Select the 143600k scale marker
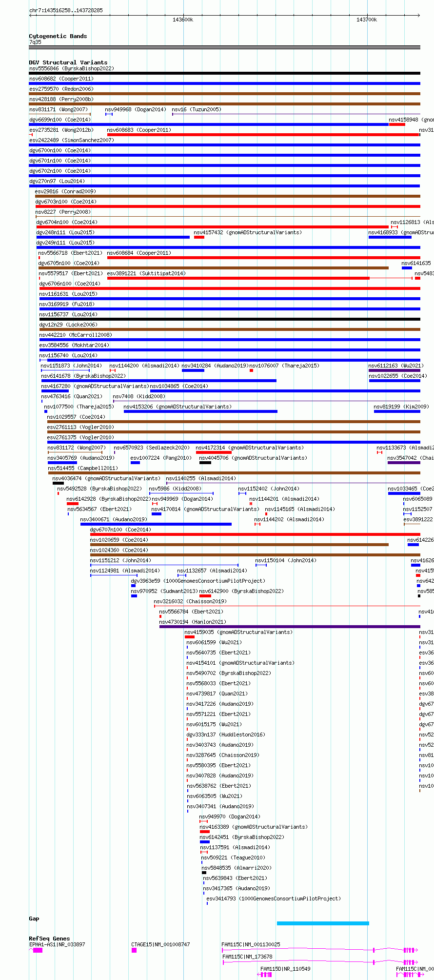 pyautogui.click(x=183, y=20)
